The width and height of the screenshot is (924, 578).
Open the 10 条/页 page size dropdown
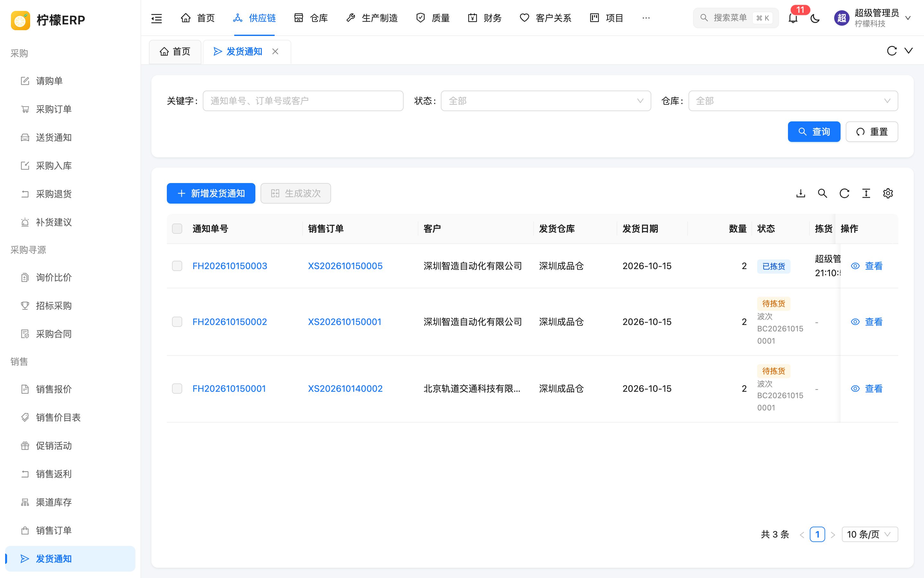pos(869,534)
